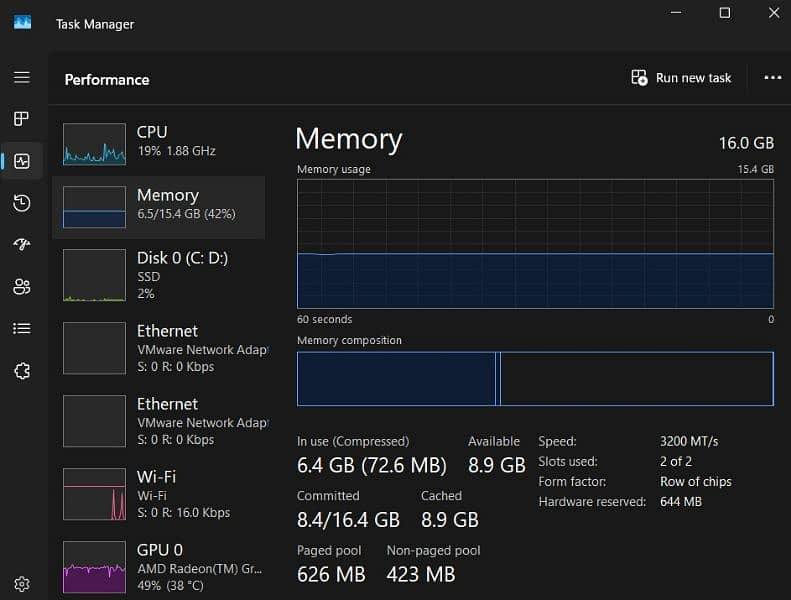The image size is (791, 600).
Task: Click the Memory composition bar
Action: 534,379
